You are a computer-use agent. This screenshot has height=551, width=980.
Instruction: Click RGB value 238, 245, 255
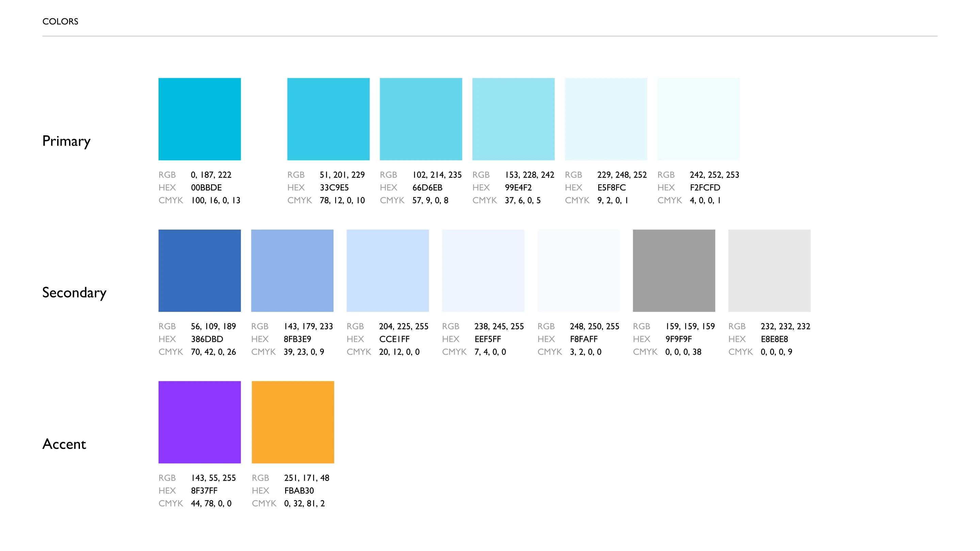click(499, 326)
